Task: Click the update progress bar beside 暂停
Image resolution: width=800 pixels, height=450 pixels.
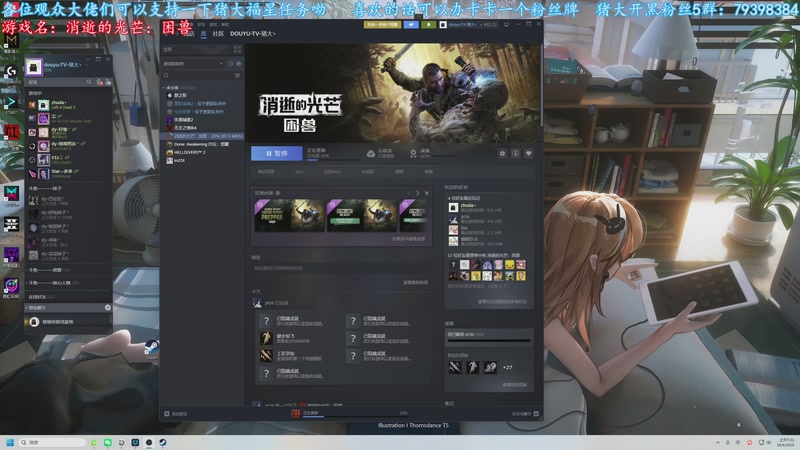Action: [335, 160]
